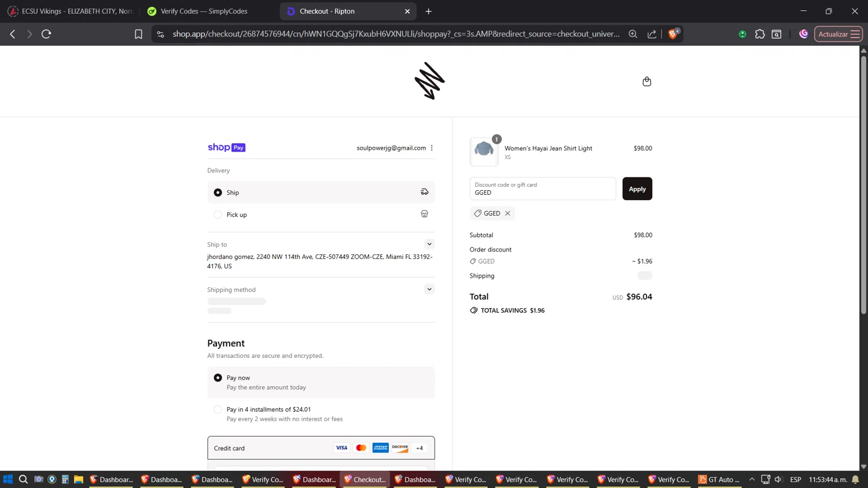Go back to the previous page
The image size is (868, 488).
[x=13, y=34]
